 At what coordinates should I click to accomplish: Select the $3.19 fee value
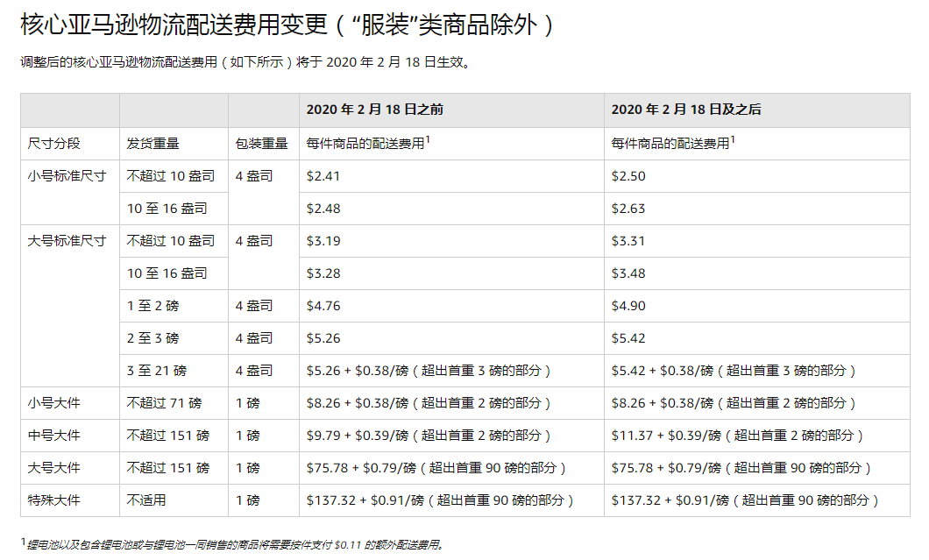pyautogui.click(x=323, y=241)
